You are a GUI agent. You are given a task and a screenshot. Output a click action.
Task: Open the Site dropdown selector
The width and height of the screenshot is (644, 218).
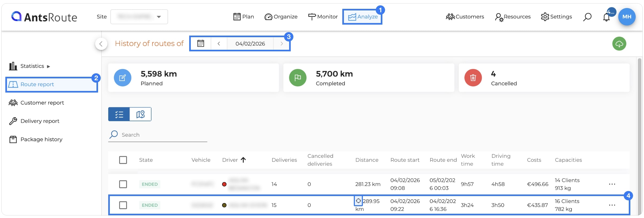tap(139, 17)
